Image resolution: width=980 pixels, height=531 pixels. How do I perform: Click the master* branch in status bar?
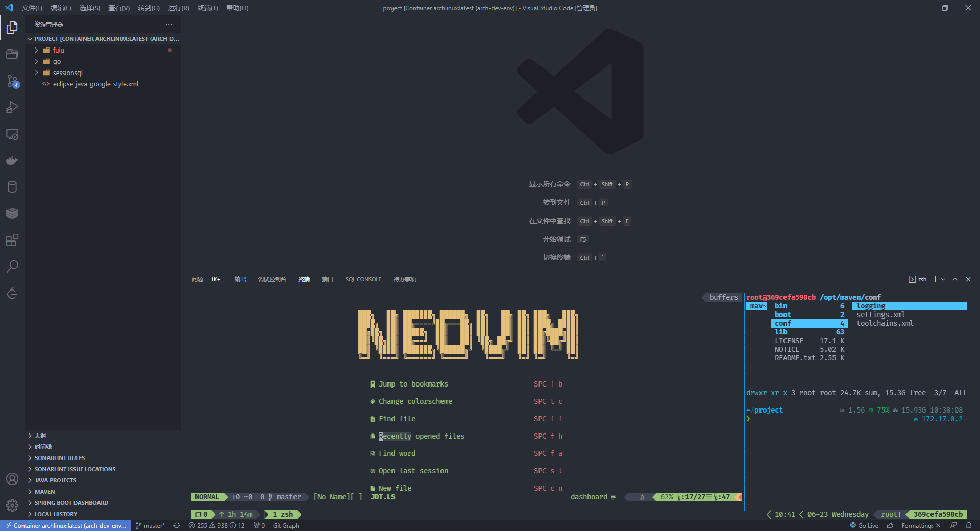click(150, 525)
